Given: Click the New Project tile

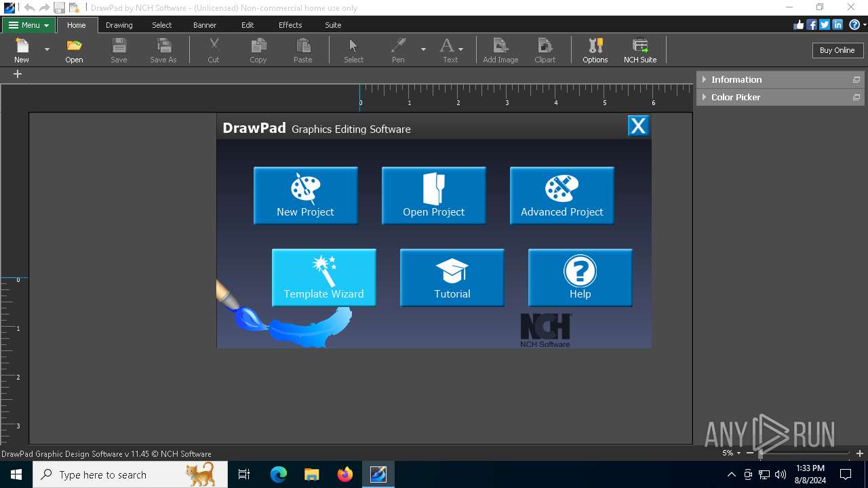Looking at the screenshot, I should point(306,195).
